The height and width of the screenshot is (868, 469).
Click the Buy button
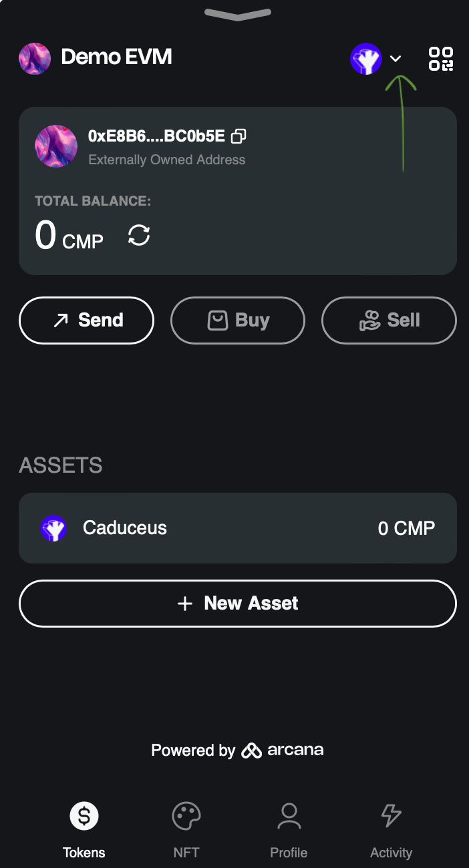(238, 320)
